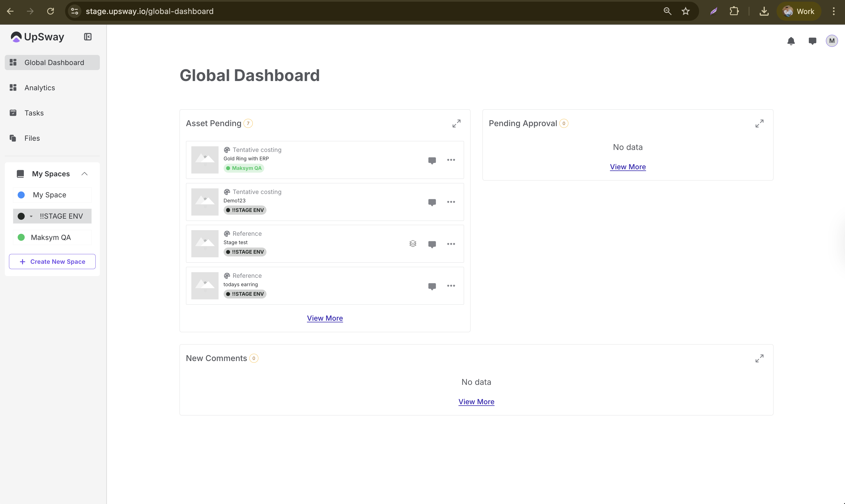Open the comments on todays earring
This screenshot has height=504, width=845.
[432, 286]
